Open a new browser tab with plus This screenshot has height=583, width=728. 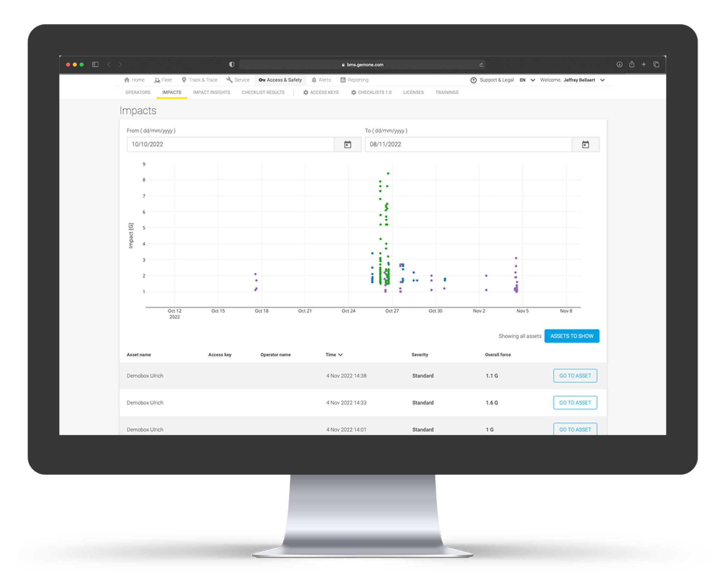[644, 64]
